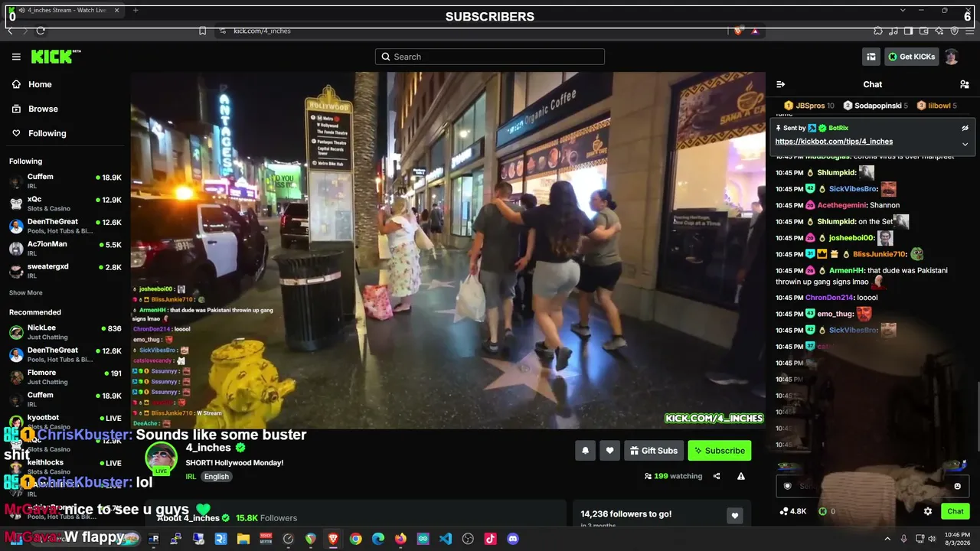The height and width of the screenshot is (551, 980).
Task: Click the stream video player
Action: pyautogui.click(x=448, y=250)
